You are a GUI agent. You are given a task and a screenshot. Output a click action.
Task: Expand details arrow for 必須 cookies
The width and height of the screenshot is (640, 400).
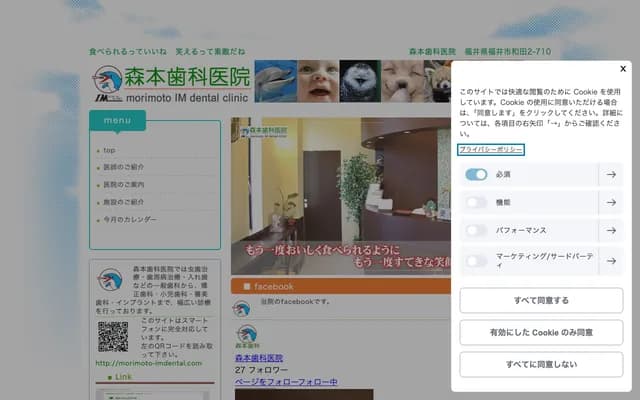(x=611, y=175)
